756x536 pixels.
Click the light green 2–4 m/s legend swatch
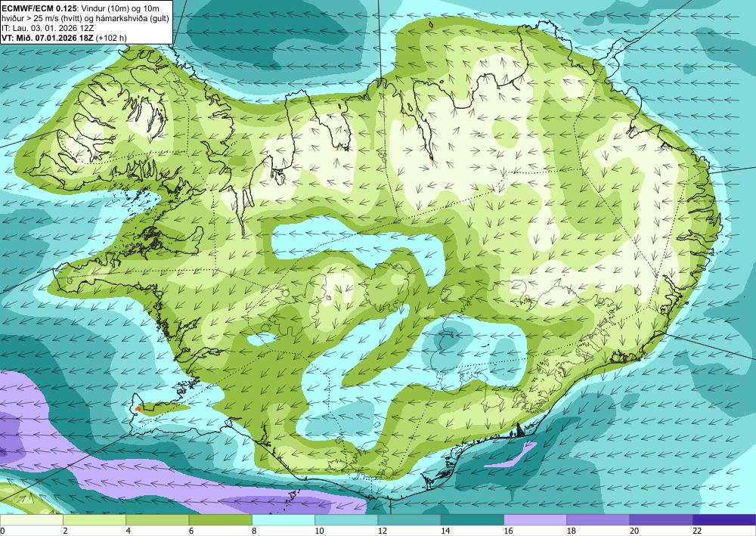(x=94, y=519)
